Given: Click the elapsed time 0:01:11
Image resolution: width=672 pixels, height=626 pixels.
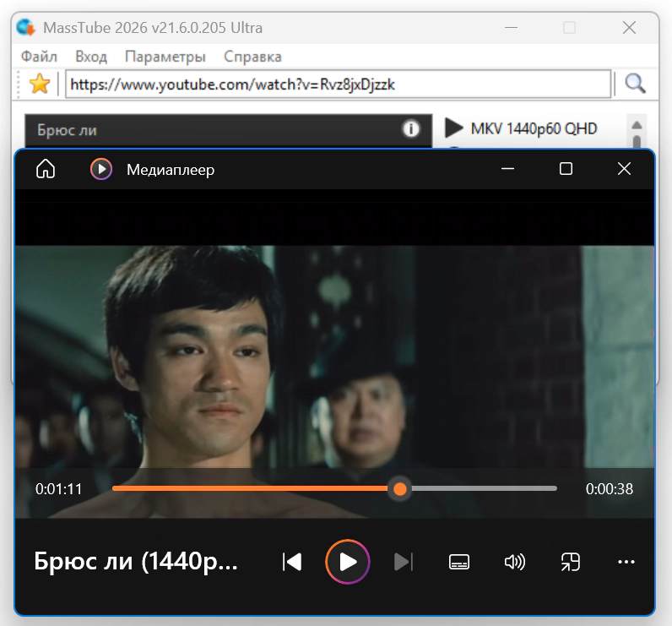Looking at the screenshot, I should pos(58,489).
